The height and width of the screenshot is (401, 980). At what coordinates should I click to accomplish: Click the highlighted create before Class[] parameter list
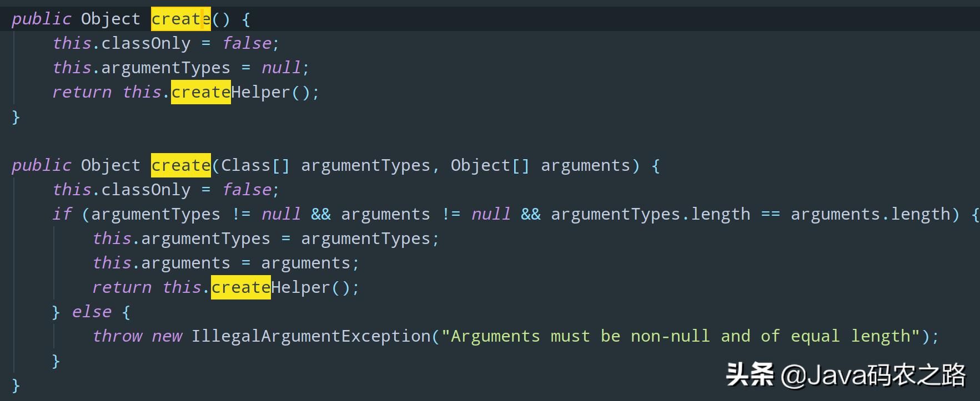click(x=180, y=166)
